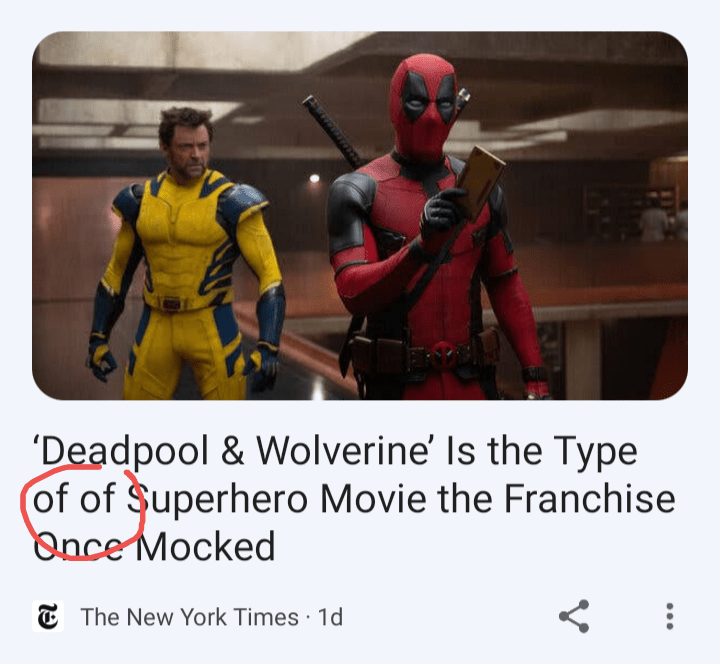Click the New York Times logo icon

click(x=48, y=616)
